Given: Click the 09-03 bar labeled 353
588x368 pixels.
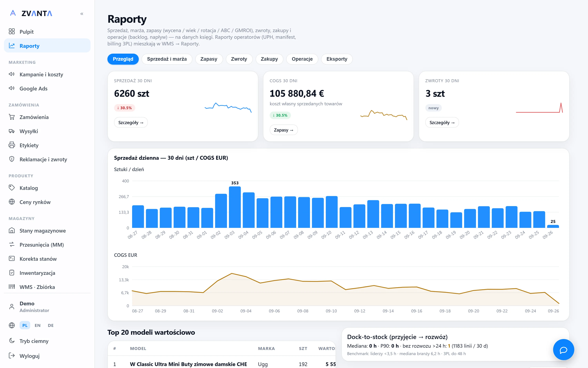Looking at the screenshot, I should tap(235, 207).
